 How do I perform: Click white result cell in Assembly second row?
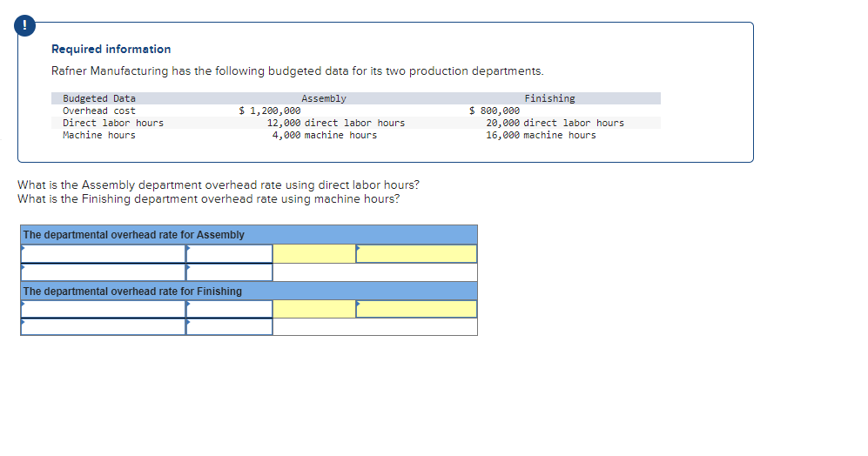pos(374,272)
